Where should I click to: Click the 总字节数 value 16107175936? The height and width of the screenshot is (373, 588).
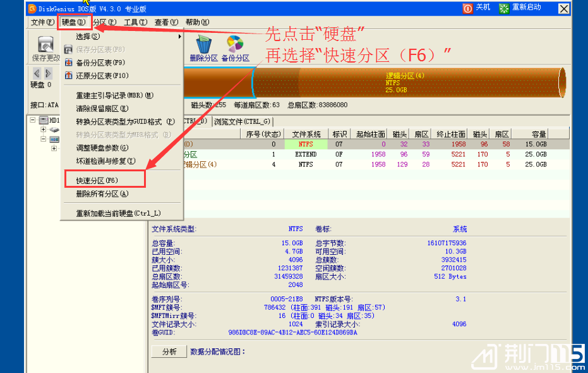point(447,243)
